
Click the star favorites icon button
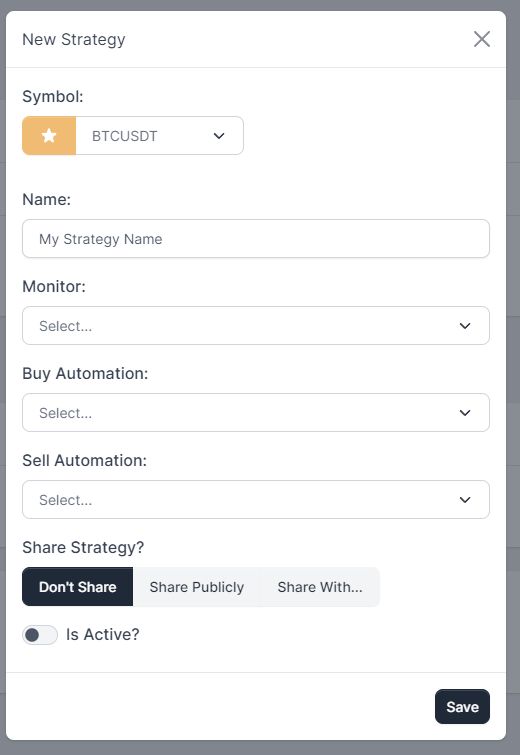click(49, 136)
